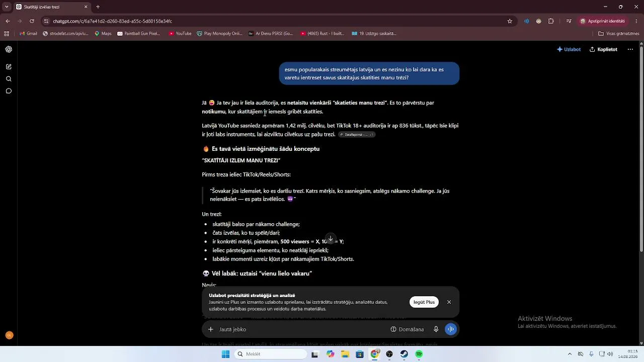Click the Apstiprināt identitāti profile button
The width and height of the screenshot is (644, 362).
[x=602, y=21]
